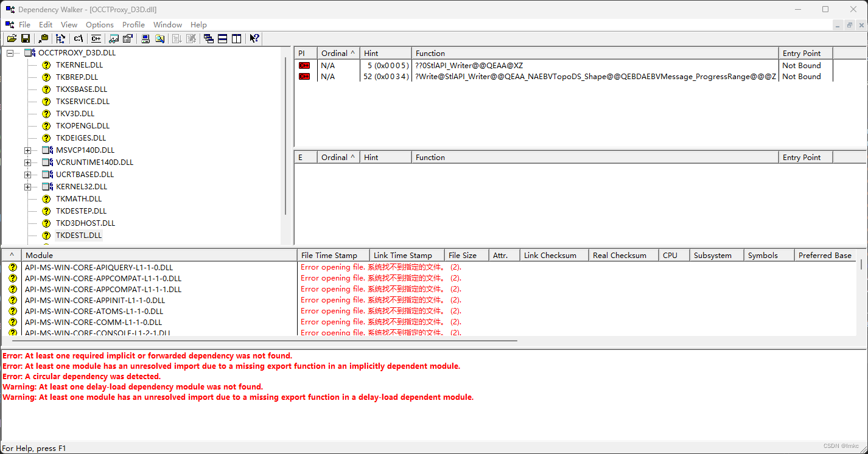Sort imports list by Function column header
868x454 pixels.
(x=595, y=53)
